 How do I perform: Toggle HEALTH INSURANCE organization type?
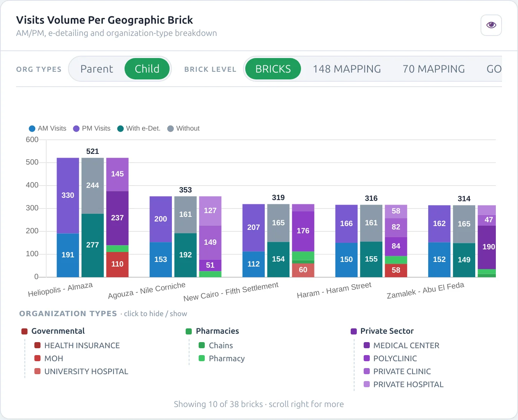tap(77, 346)
